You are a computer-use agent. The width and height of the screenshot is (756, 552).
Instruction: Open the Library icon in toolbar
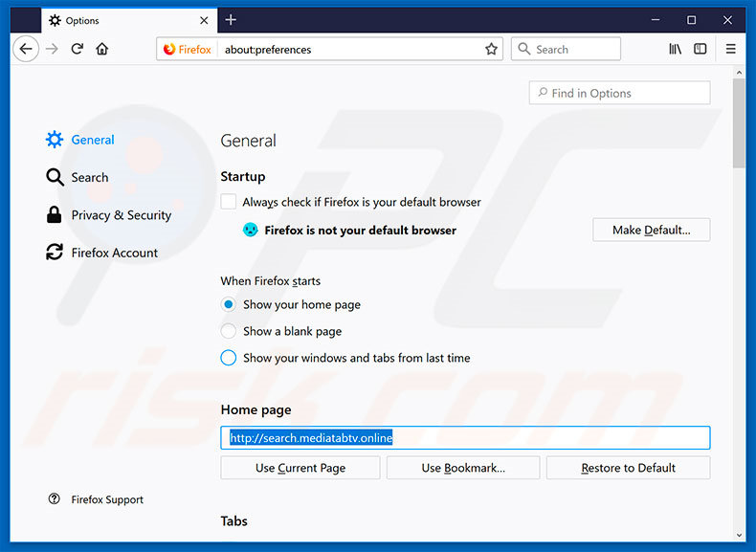pos(675,49)
